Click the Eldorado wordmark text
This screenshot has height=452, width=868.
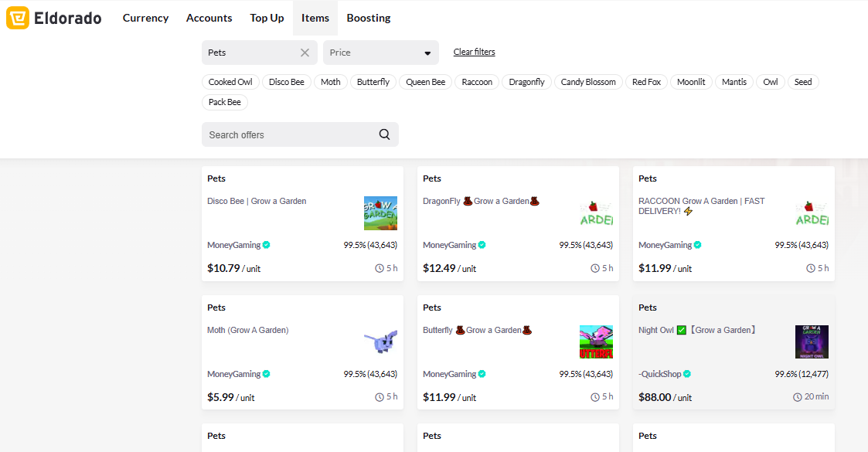67,19
